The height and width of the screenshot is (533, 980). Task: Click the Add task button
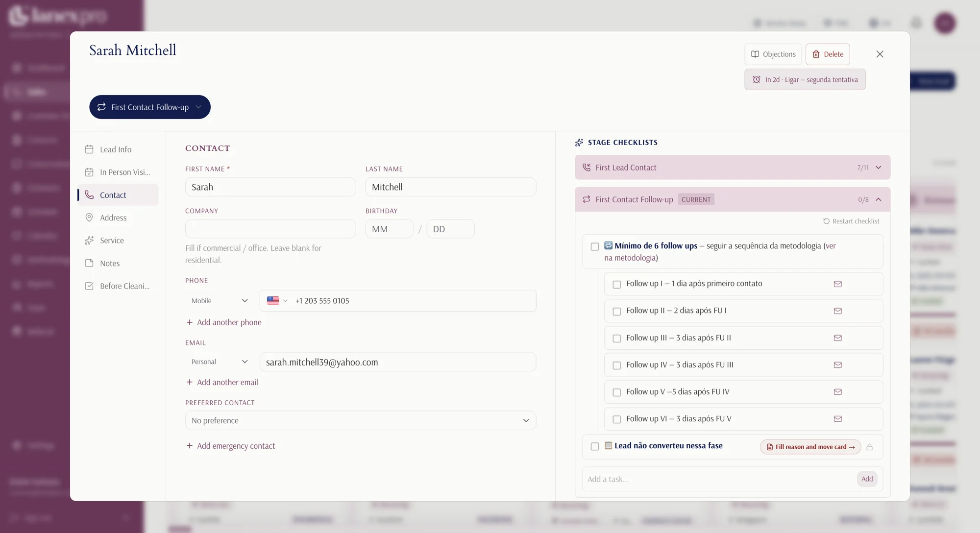[x=867, y=479]
